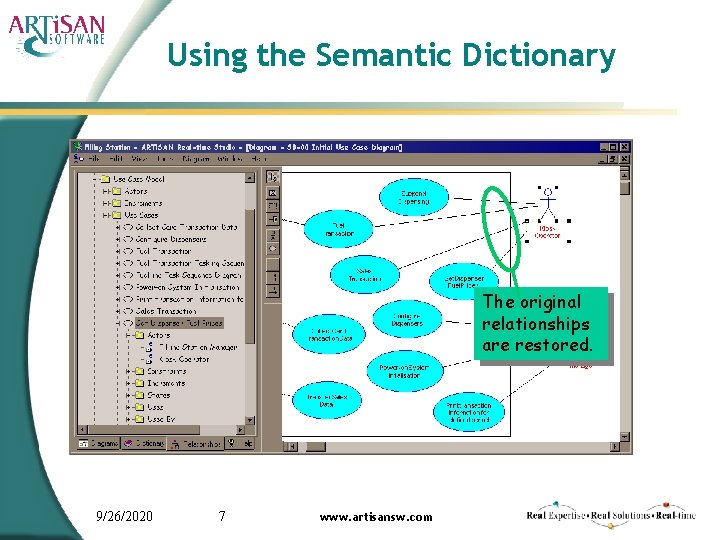This screenshot has height=540, width=720.
Task: Click Suspend Dispensing use case ellipse
Action: (414, 197)
